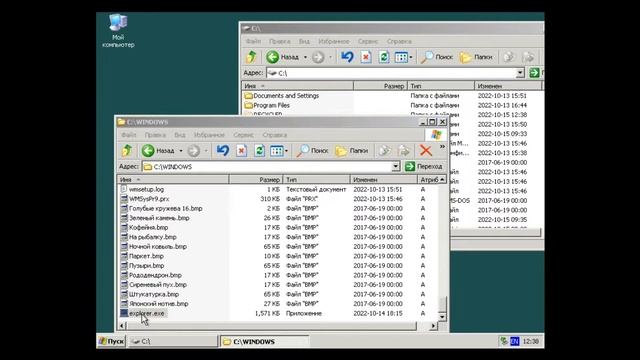Click blue undo arrow in C:\ window toolbar
The width and height of the screenshot is (640, 360).
coord(347,57)
